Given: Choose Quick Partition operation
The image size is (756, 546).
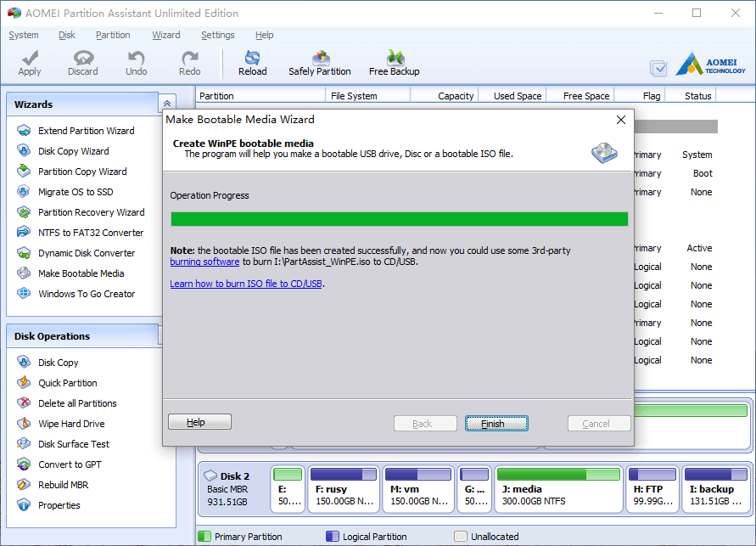Looking at the screenshot, I should (68, 383).
